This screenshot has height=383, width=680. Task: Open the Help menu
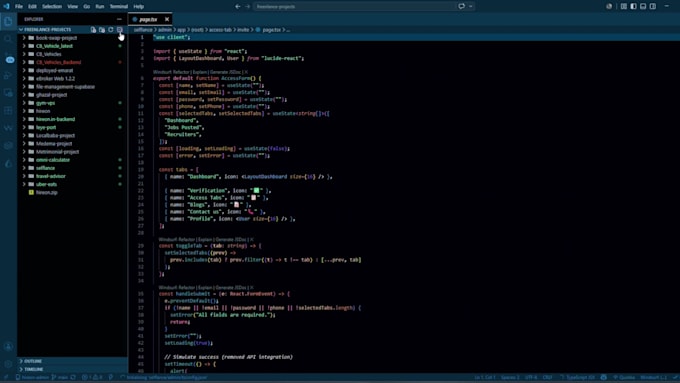click(138, 7)
